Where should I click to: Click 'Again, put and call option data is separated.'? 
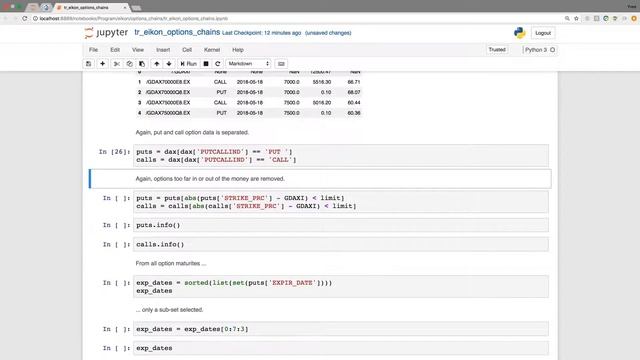tap(192, 132)
